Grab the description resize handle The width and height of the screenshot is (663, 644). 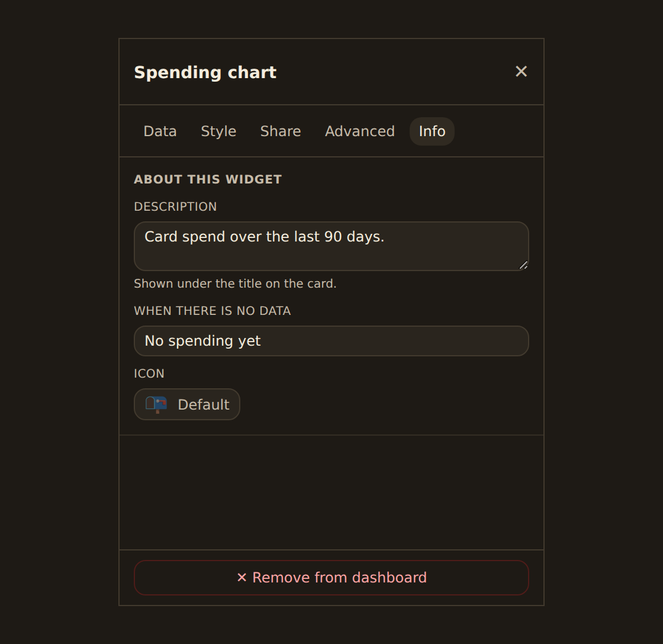[x=523, y=265]
